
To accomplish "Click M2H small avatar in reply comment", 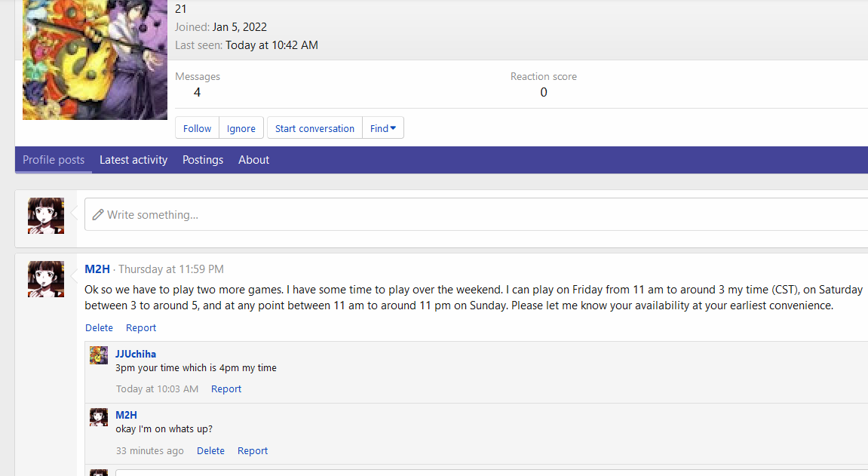I will click(x=99, y=417).
